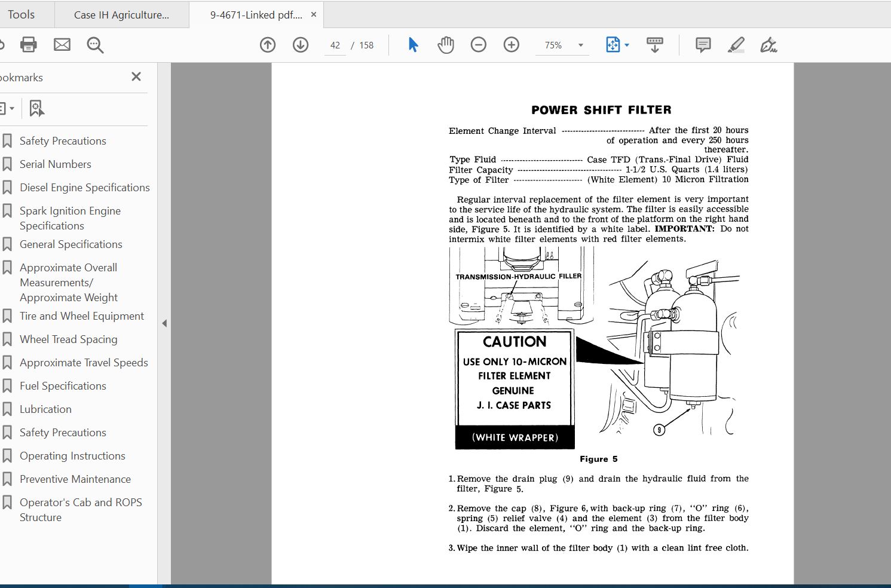Enter presentation reading mode
The image size is (891, 588).
(x=654, y=44)
